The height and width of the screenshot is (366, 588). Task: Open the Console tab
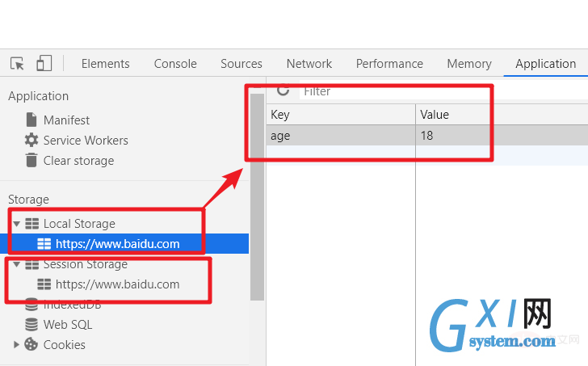(175, 63)
